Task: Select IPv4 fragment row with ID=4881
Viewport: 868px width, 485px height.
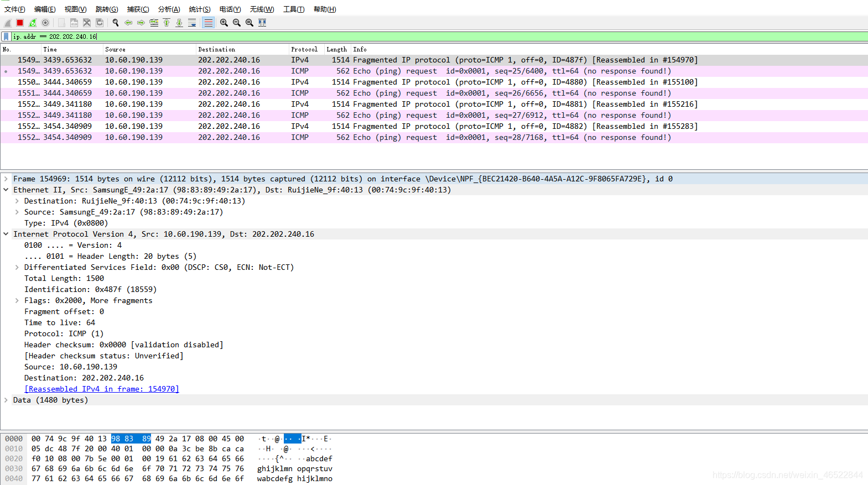Action: (x=434, y=104)
